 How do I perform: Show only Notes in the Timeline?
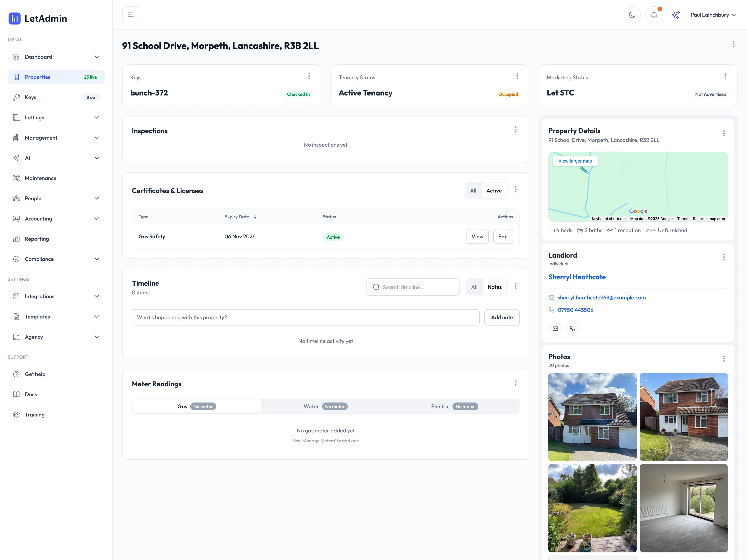[x=495, y=287]
